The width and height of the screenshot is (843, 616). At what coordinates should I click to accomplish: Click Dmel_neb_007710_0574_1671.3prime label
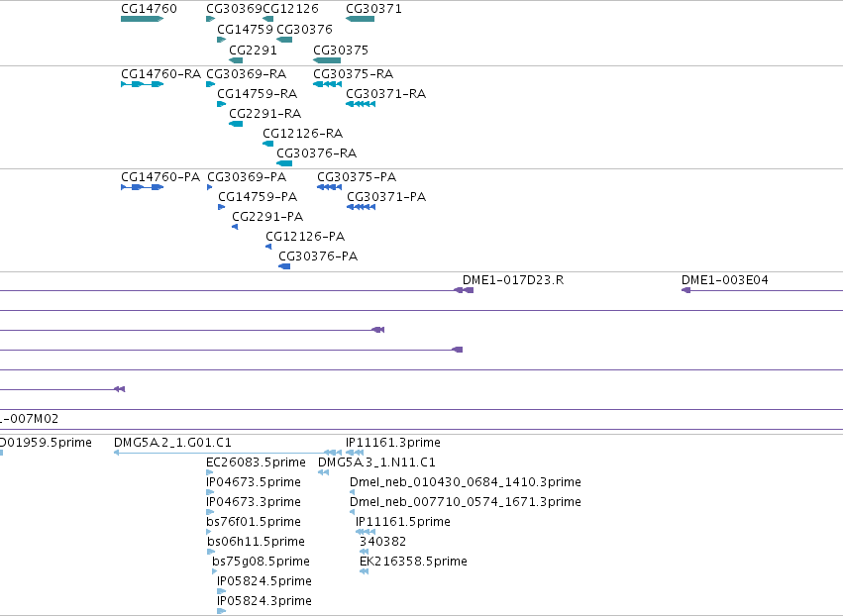click(465, 502)
